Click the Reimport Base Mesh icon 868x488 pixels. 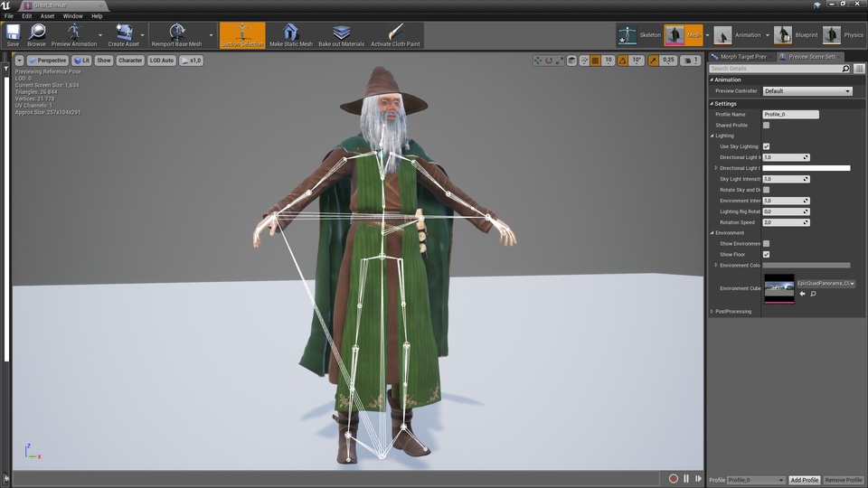coord(176,34)
